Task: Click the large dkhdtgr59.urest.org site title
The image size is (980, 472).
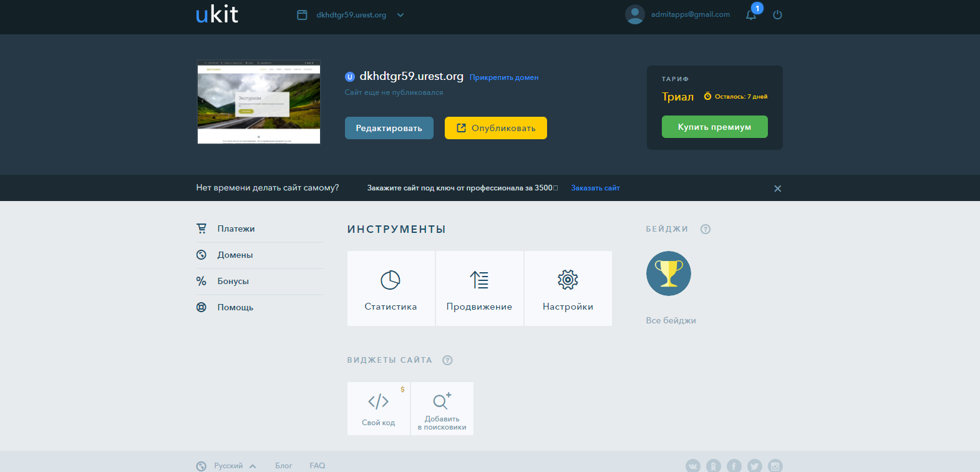Action: pyautogui.click(x=412, y=76)
